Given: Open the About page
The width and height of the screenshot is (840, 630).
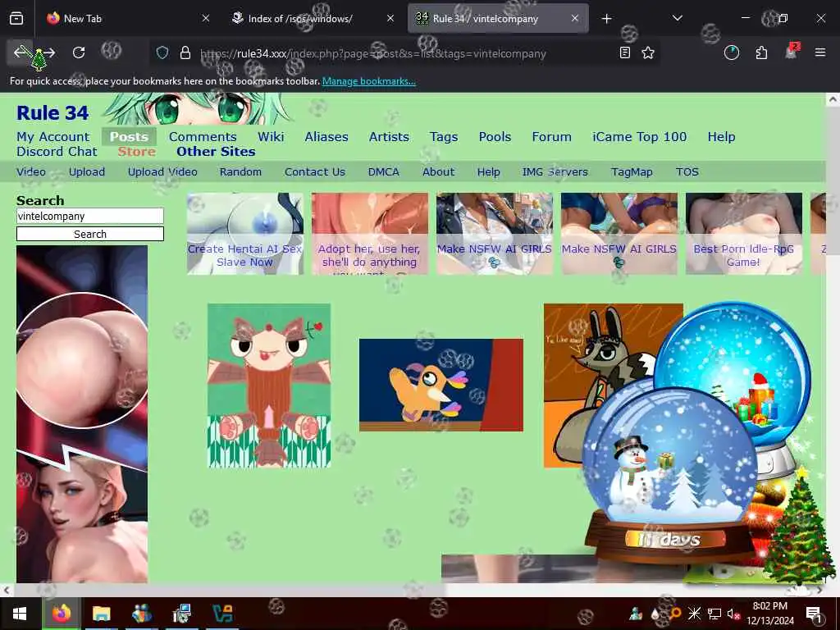Looking at the screenshot, I should 438,172.
